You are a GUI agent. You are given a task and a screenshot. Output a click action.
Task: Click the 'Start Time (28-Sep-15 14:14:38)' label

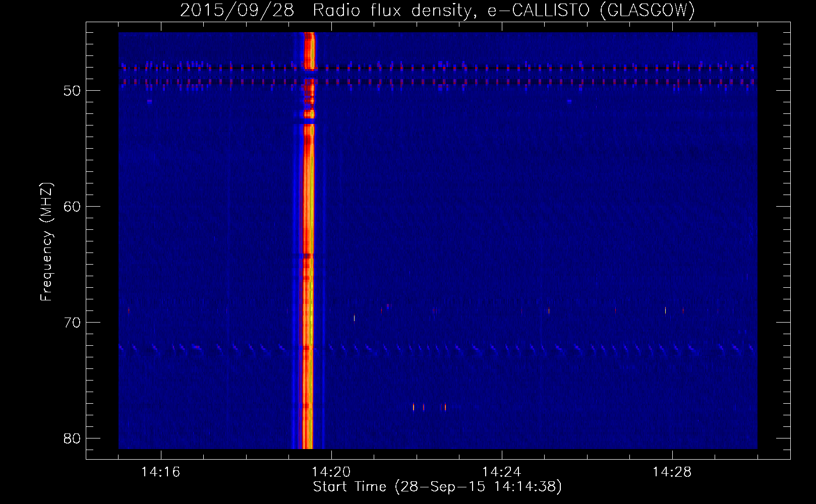coord(437,487)
